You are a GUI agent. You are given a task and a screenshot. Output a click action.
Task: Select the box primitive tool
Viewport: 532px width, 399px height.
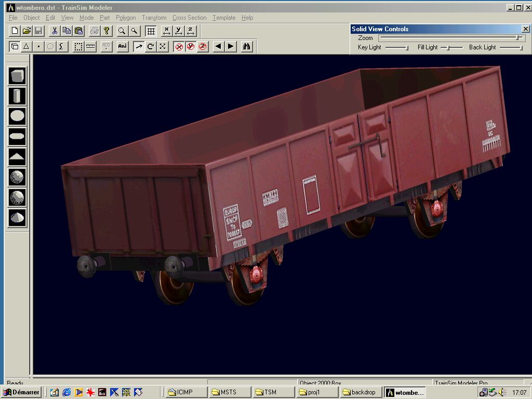17,76
